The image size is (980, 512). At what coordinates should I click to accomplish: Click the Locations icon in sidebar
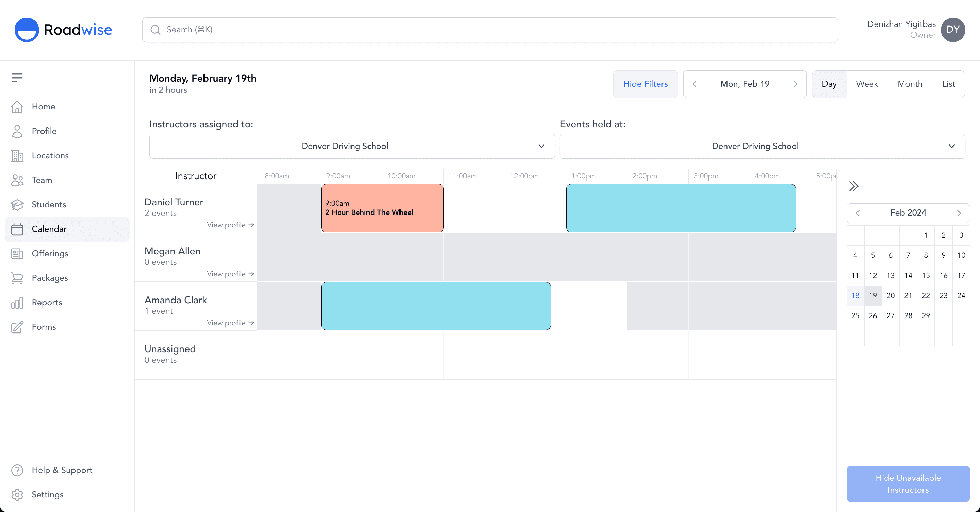pyautogui.click(x=17, y=155)
